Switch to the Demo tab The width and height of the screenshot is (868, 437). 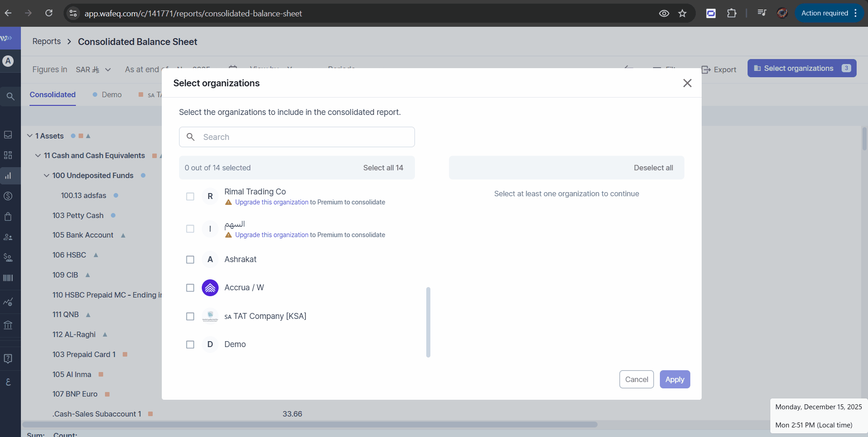coord(111,94)
